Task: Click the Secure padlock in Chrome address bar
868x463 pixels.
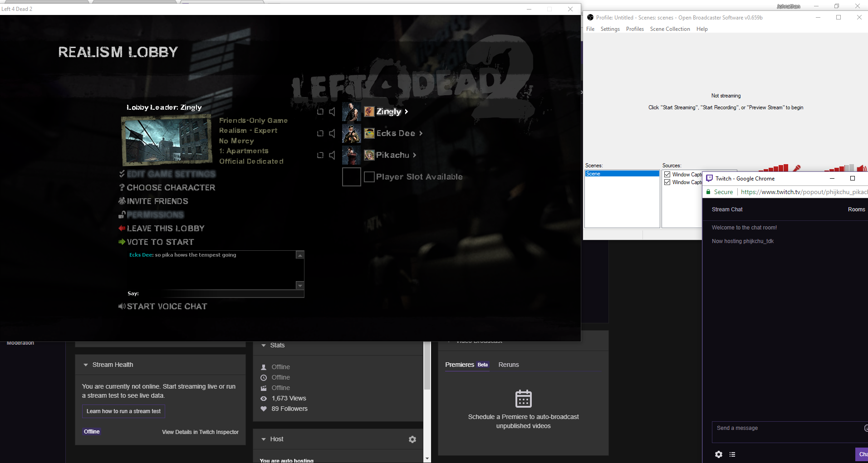Action: [708, 192]
